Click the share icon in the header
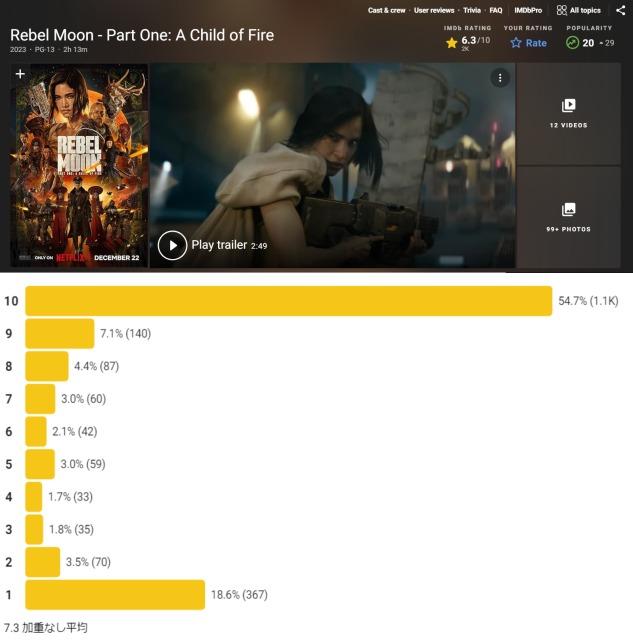Image resolution: width=633 pixels, height=640 pixels. (x=620, y=10)
